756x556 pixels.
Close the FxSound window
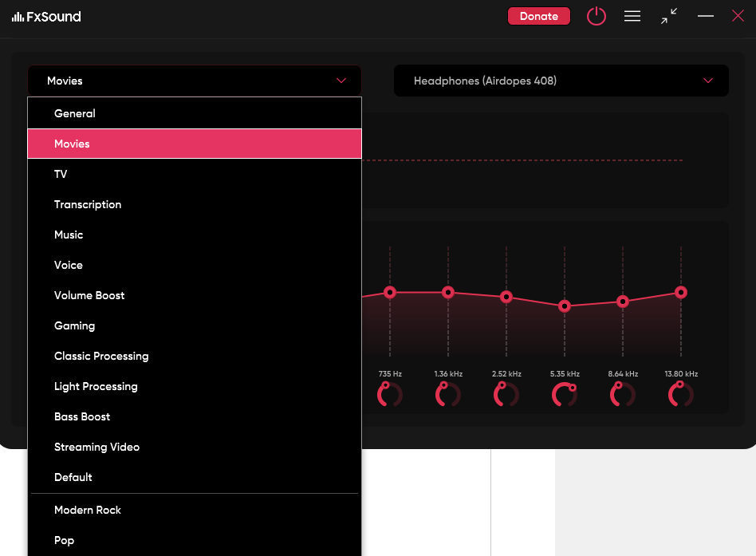(738, 17)
